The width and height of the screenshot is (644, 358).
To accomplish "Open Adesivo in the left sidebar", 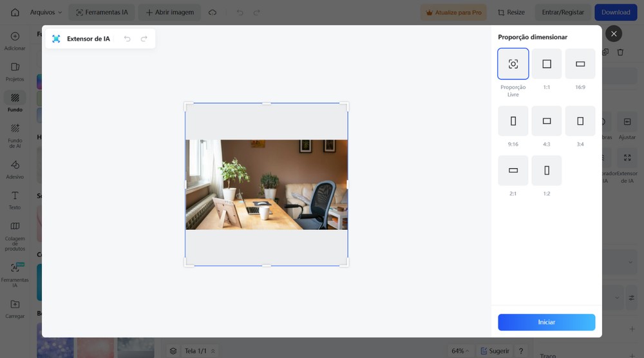I will 15,169.
